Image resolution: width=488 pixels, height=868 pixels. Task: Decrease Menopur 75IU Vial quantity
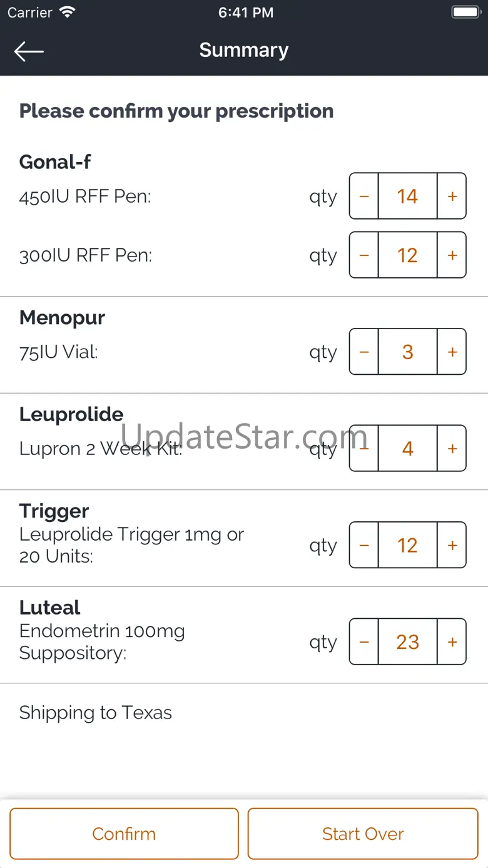pos(364,352)
